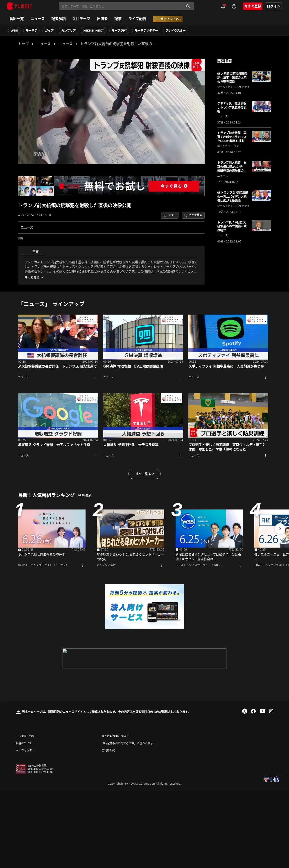289x868 pixels.
Task: Select the NIKKEI NEXT program chip
Action: pyautogui.click(x=94, y=31)
